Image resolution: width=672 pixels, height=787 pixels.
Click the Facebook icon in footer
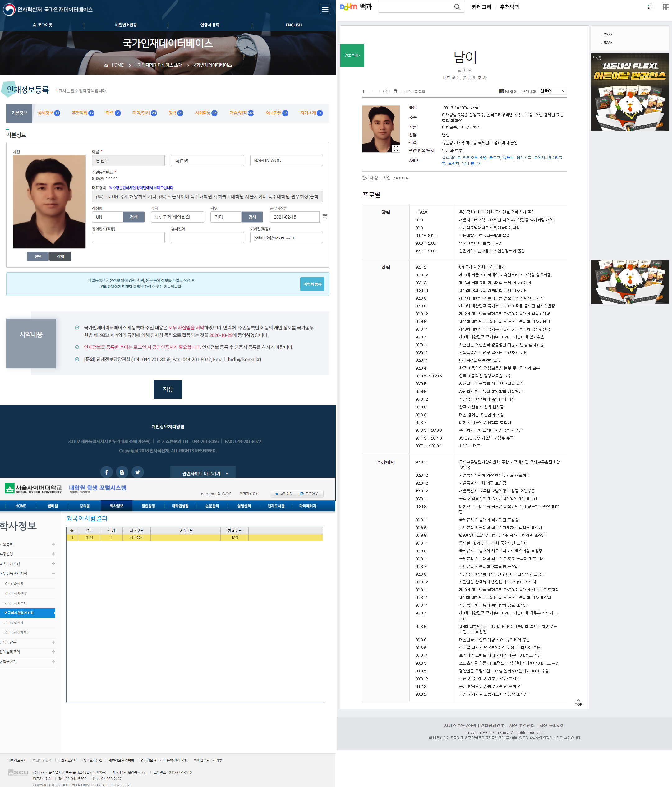[106, 472]
